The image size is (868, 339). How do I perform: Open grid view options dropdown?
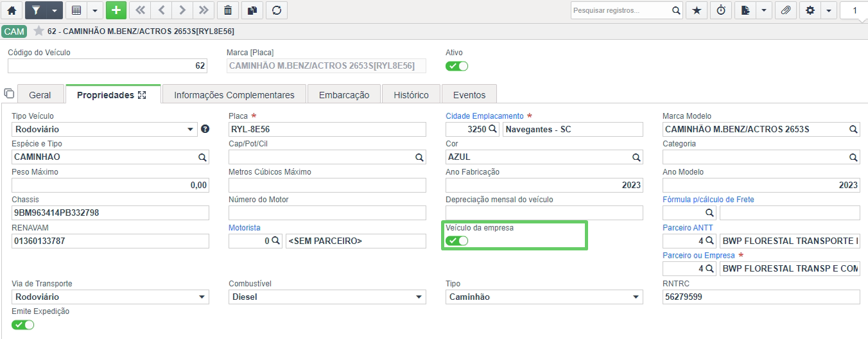[x=94, y=10]
